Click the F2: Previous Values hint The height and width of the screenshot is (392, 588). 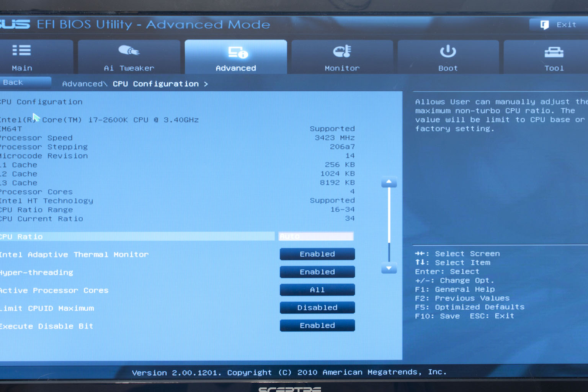462,298
